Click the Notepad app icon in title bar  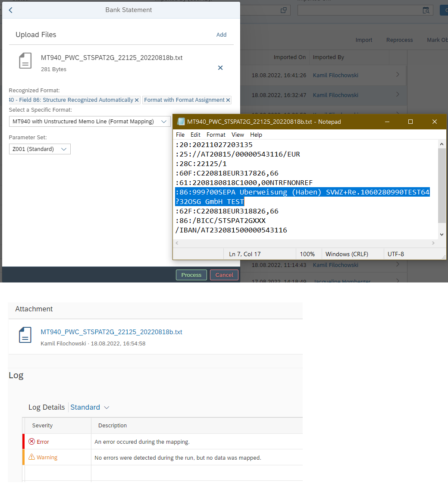coord(181,122)
